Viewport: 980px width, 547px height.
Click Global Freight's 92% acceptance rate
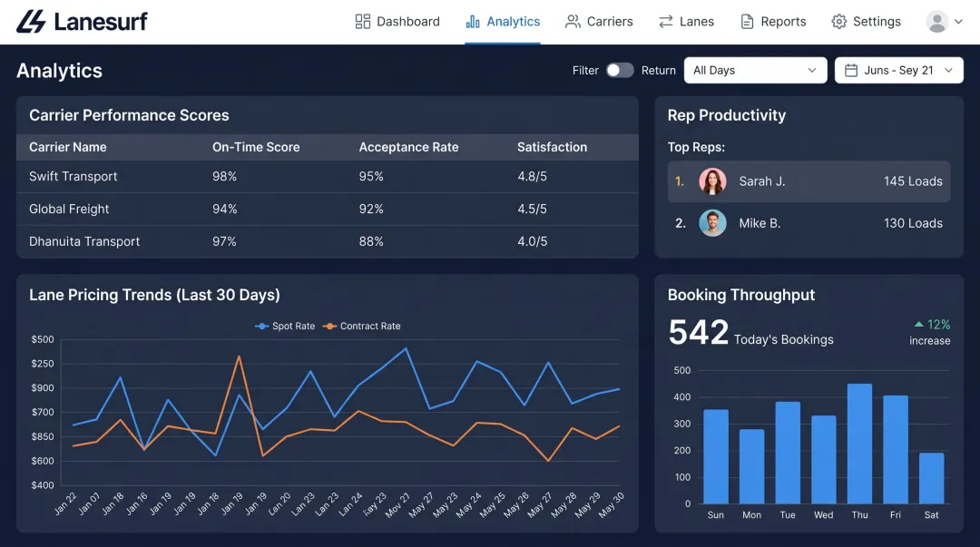click(x=371, y=209)
